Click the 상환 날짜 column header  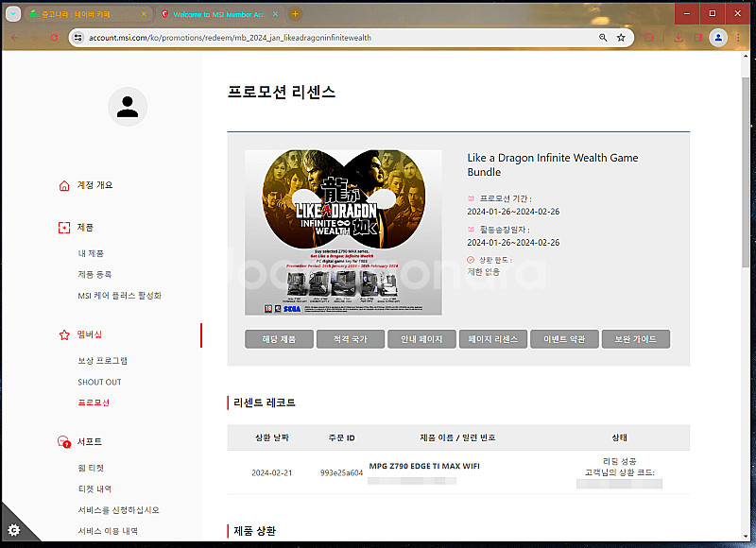[x=272, y=437]
